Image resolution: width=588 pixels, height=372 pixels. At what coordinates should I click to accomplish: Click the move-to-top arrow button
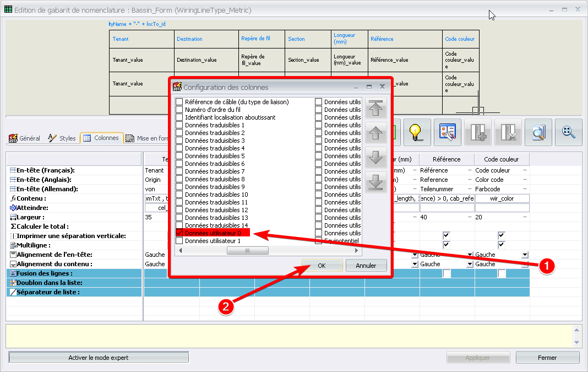pyautogui.click(x=375, y=109)
